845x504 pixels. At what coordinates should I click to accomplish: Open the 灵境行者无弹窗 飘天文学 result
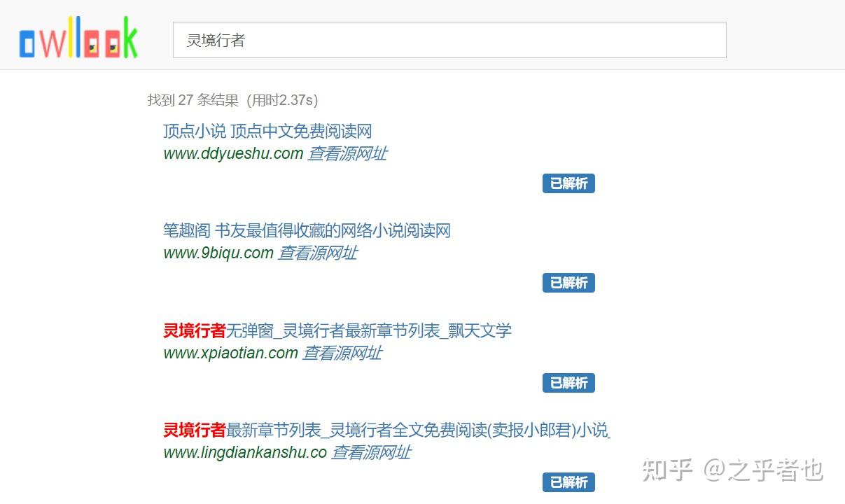click(x=336, y=330)
